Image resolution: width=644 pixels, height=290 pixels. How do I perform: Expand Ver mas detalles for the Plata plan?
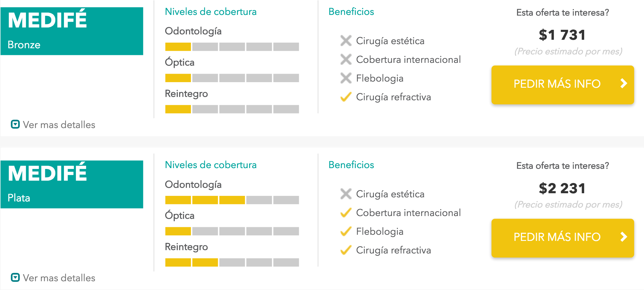pyautogui.click(x=53, y=278)
